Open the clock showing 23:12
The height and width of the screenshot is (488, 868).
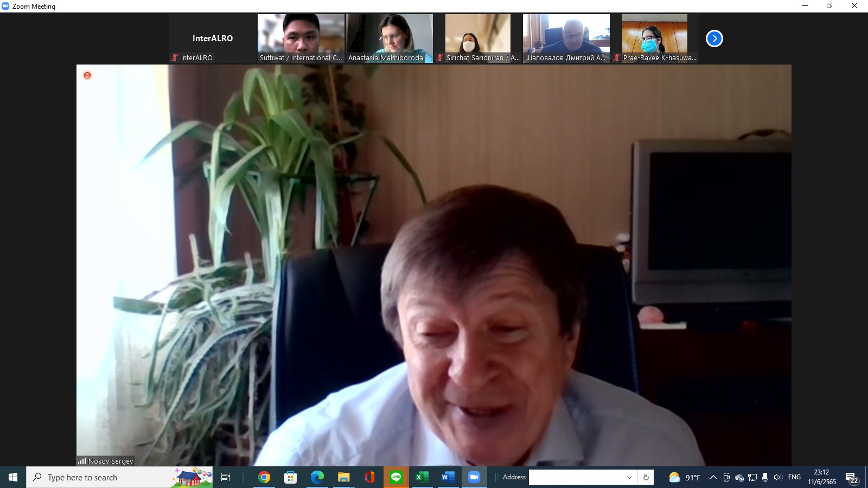(822, 477)
